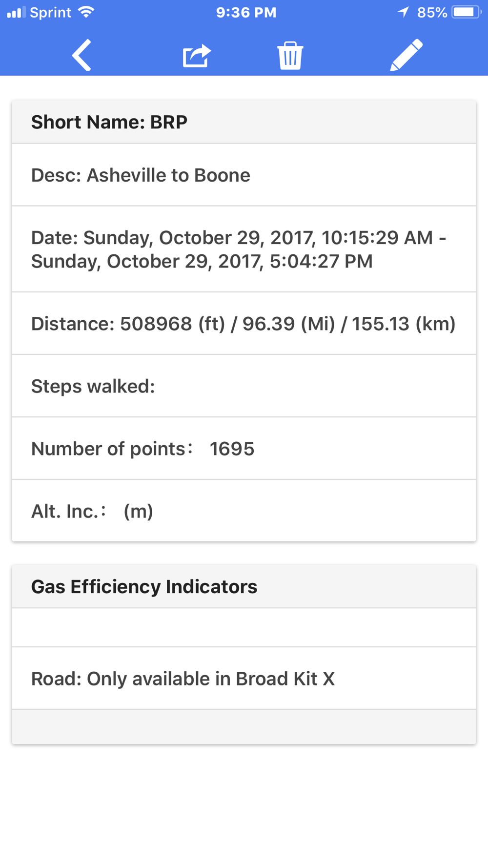The height and width of the screenshot is (868, 488).
Task: Select the Number of points 1695 row
Action: pyautogui.click(x=244, y=448)
